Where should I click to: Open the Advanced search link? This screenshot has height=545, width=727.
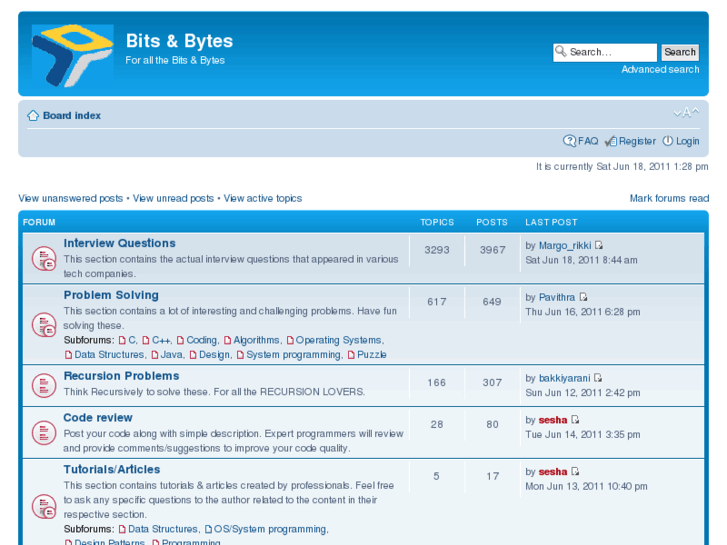click(660, 70)
